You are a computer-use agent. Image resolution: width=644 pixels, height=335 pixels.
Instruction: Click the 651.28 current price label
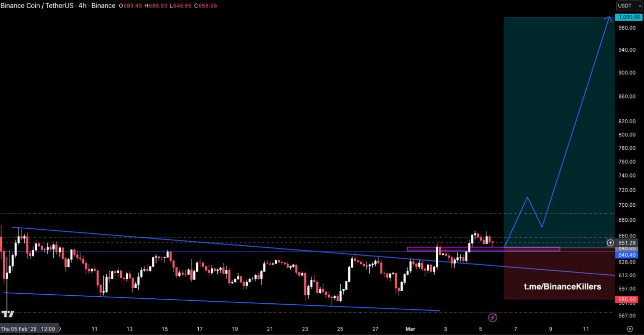click(x=627, y=243)
